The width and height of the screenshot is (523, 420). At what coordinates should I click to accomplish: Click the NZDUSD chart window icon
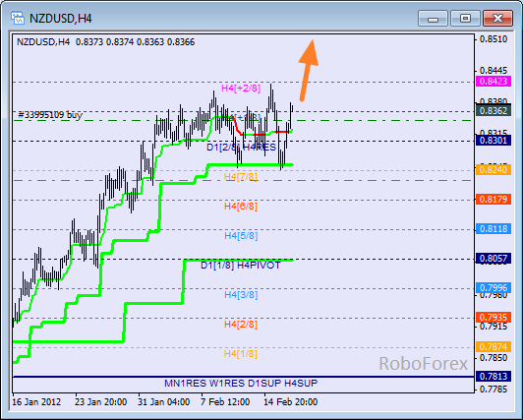[x=18, y=18]
